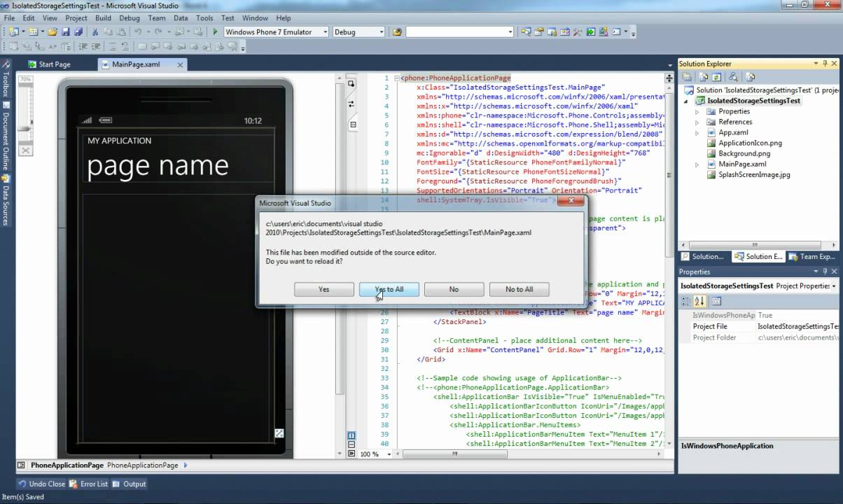The height and width of the screenshot is (504, 843).
Task: Select the Project File property row
Action: [x=760, y=326]
